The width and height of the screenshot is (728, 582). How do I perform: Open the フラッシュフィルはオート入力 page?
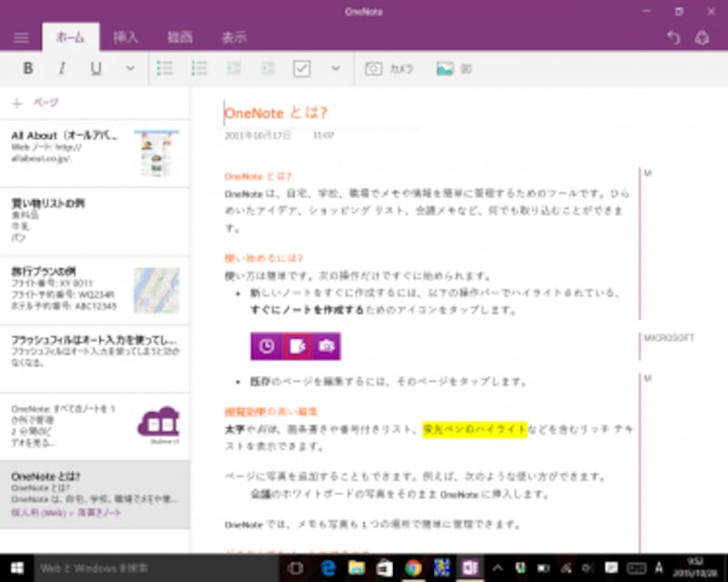[x=95, y=358]
